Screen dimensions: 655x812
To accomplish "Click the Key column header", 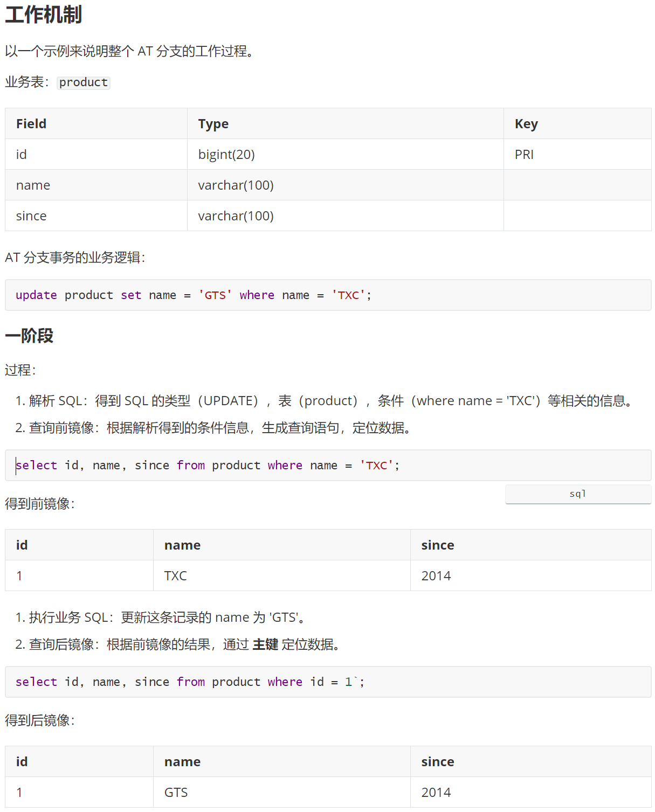I will (x=526, y=123).
